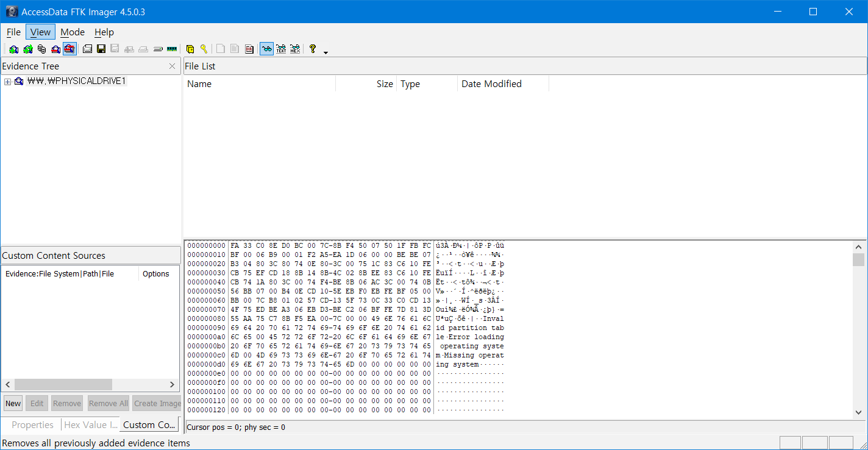
Task: Click the Capture Memory chip icon
Action: 172,49
